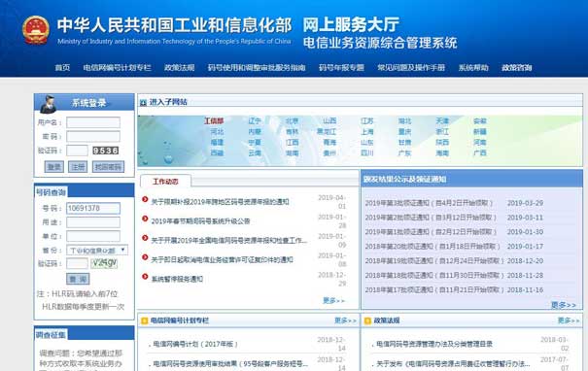Focus the 用途 input field
588x371 pixels.
93,222
